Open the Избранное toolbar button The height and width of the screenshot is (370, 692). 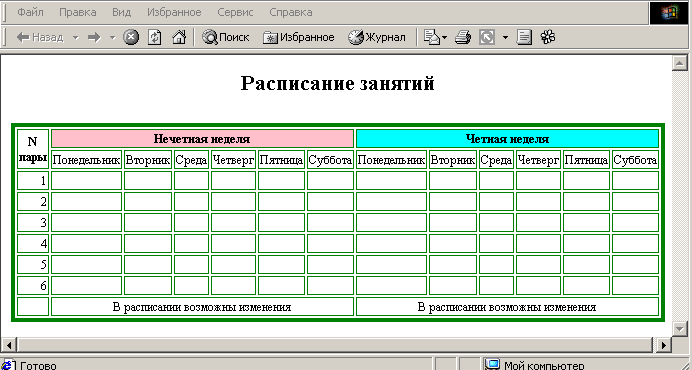(x=299, y=38)
